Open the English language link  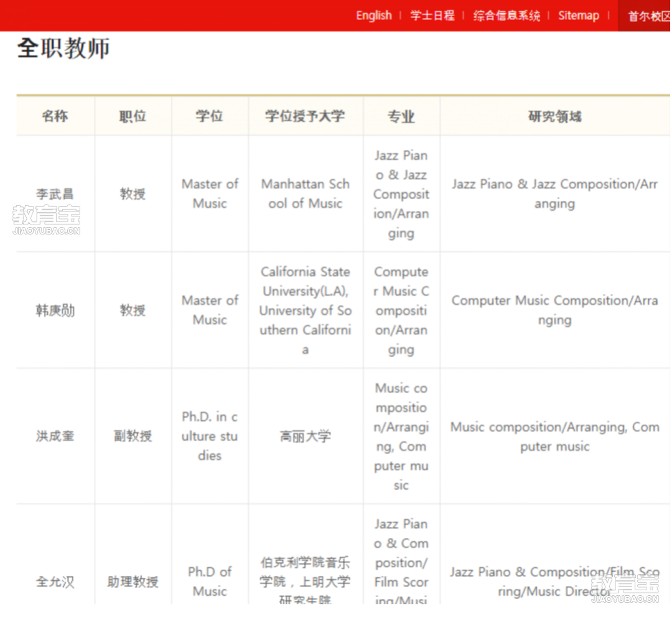point(374,16)
